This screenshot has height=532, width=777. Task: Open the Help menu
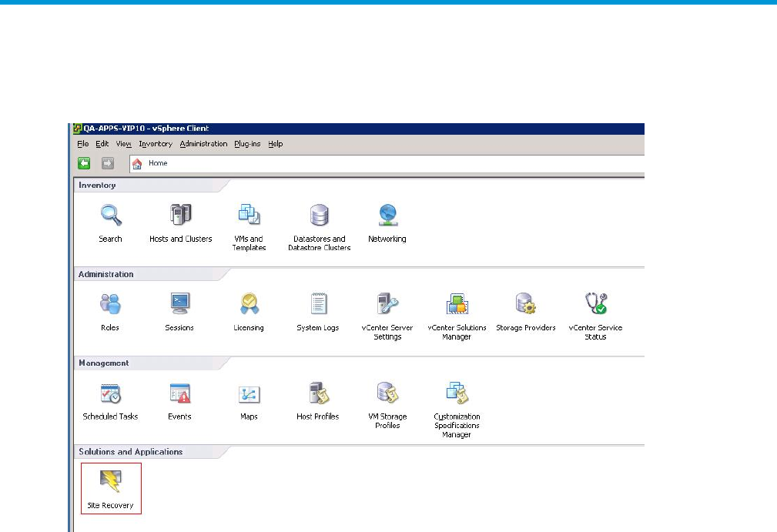point(276,144)
